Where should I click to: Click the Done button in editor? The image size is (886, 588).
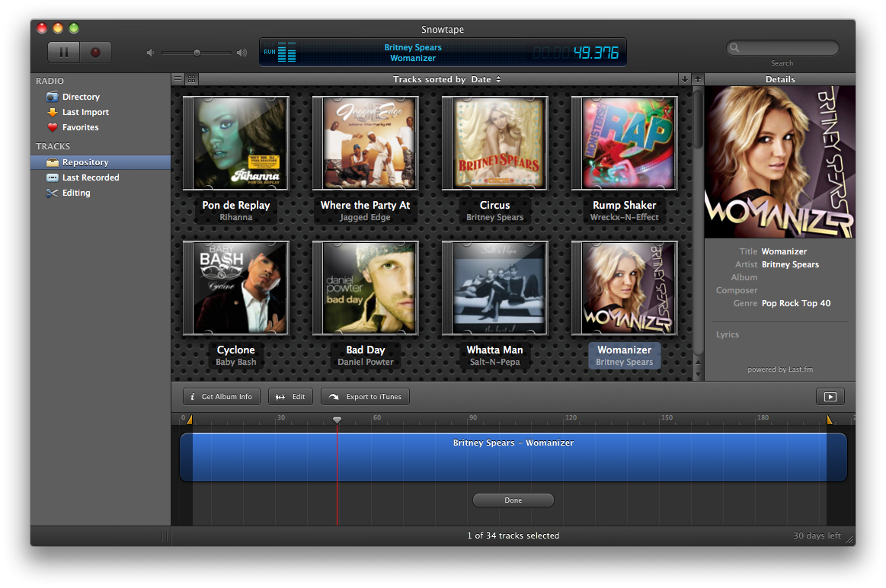point(513,500)
